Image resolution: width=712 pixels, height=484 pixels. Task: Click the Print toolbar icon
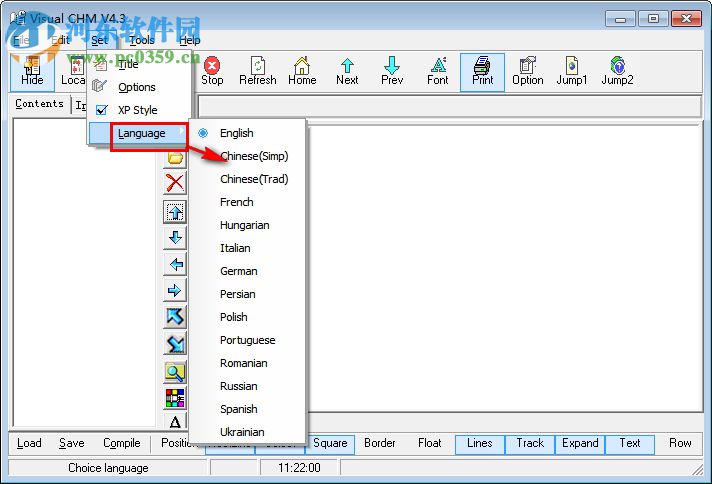click(x=482, y=72)
